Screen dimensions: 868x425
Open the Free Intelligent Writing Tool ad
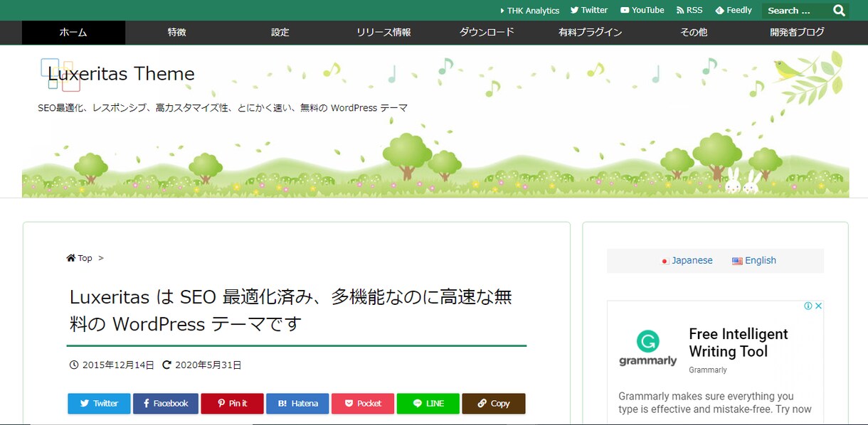[x=739, y=343]
